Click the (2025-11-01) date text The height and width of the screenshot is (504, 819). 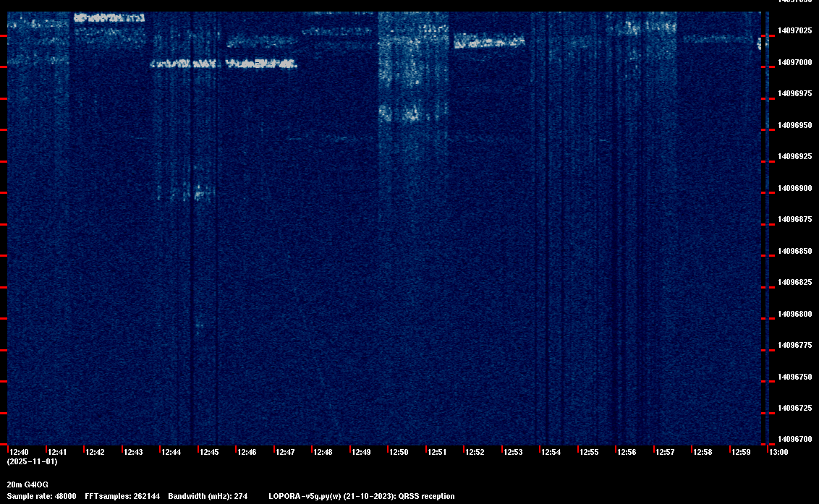pos(33,461)
